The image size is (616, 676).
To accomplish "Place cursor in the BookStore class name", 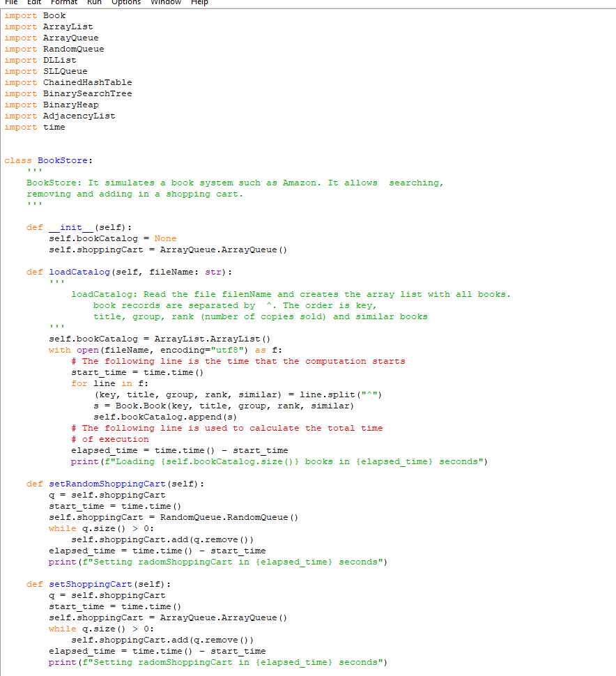I will click(x=63, y=160).
